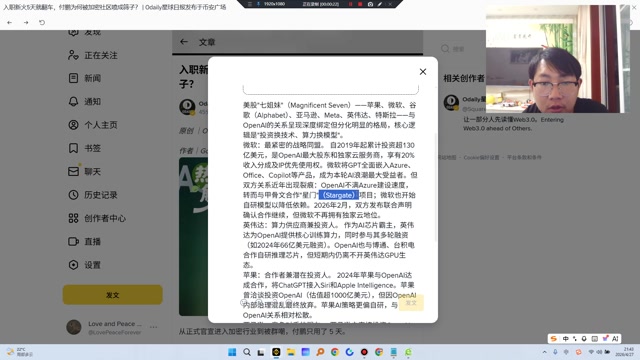Open 聊天 chat
This screenshot has width=640, height=360.
pos(84,171)
